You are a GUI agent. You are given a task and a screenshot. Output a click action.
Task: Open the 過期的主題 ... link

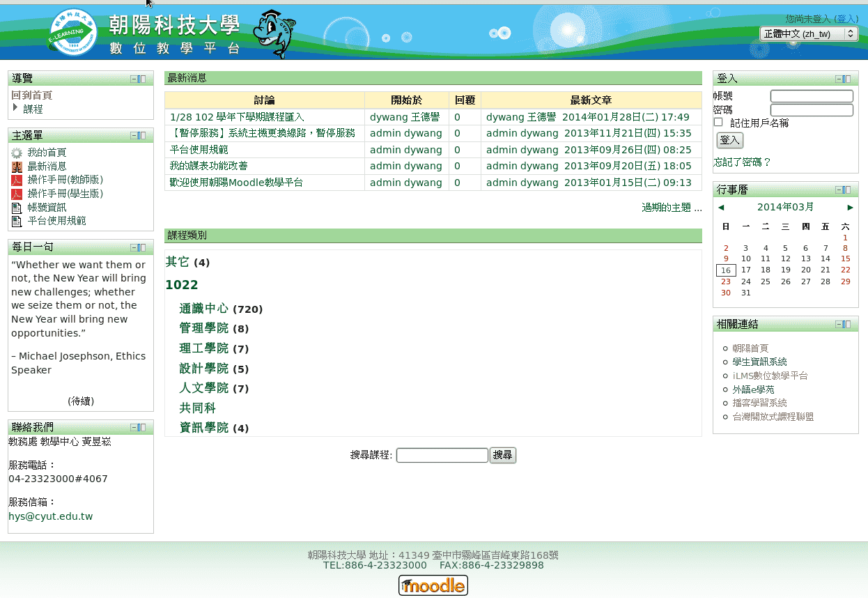(672, 208)
